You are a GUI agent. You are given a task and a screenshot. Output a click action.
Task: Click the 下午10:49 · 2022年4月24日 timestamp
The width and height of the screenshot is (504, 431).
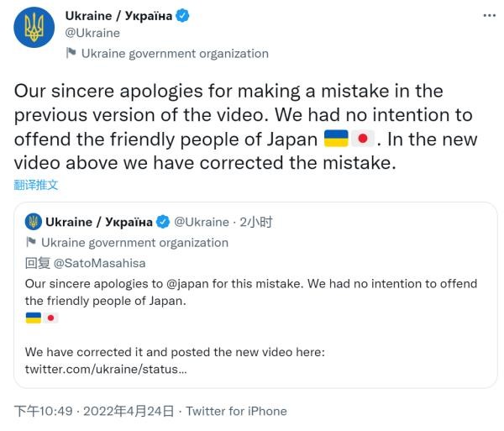click(x=93, y=411)
